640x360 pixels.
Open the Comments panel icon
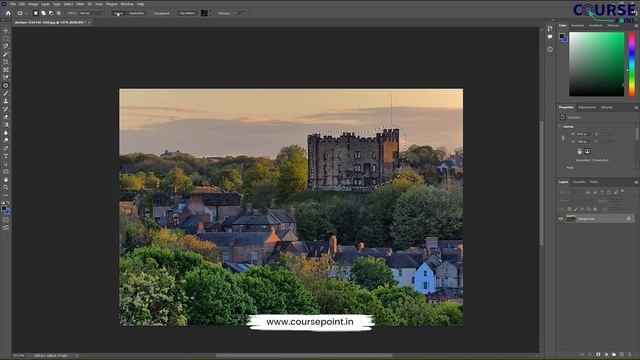point(550,37)
